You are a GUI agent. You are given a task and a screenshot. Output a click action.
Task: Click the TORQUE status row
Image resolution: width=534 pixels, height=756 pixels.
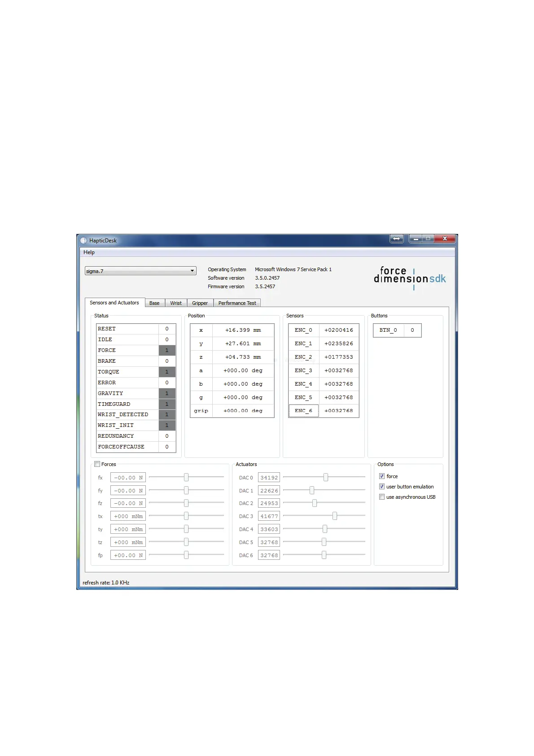point(136,372)
